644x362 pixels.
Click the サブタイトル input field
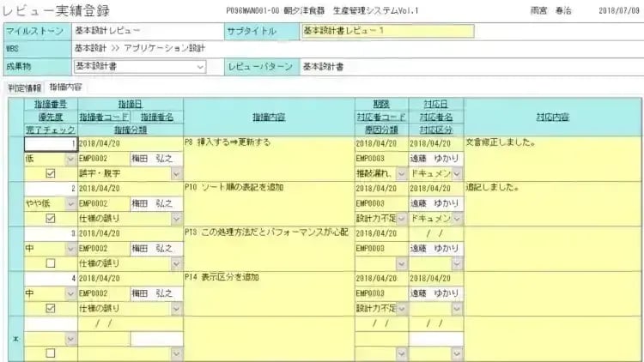tap(386, 31)
